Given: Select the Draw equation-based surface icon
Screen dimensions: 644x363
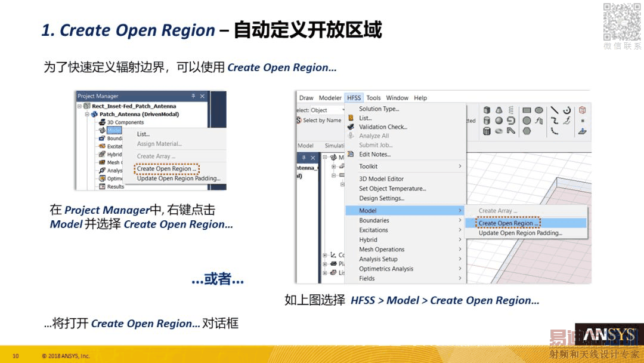Looking at the screenshot, I should pyautogui.click(x=539, y=121).
